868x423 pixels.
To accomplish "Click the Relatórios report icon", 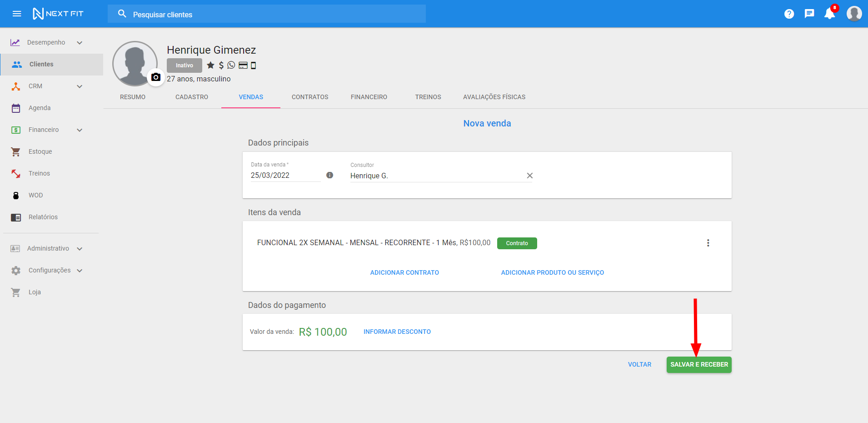I will click(x=16, y=217).
